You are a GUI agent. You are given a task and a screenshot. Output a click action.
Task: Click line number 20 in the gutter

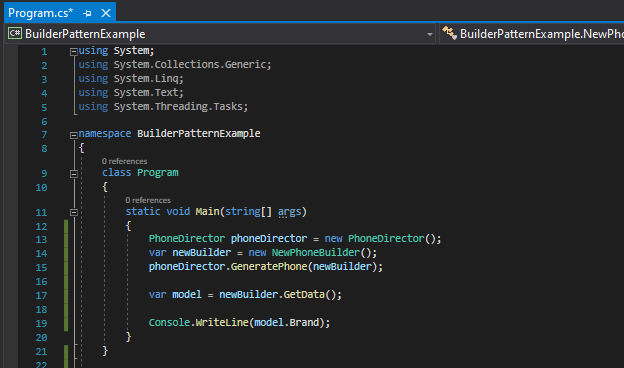click(41, 337)
